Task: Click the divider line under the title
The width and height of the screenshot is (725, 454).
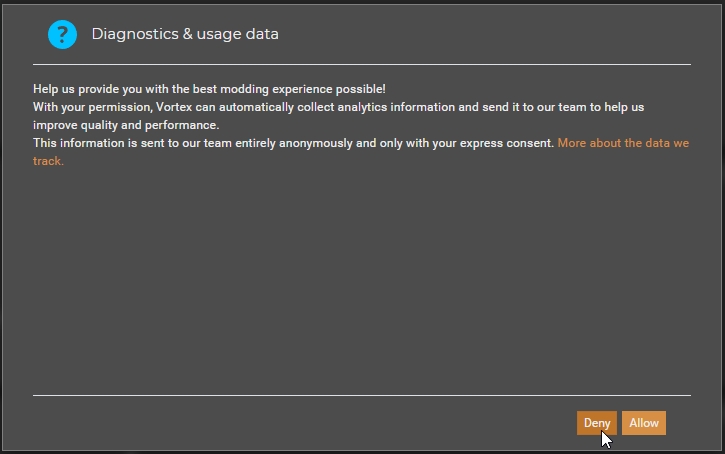Action: (361, 64)
